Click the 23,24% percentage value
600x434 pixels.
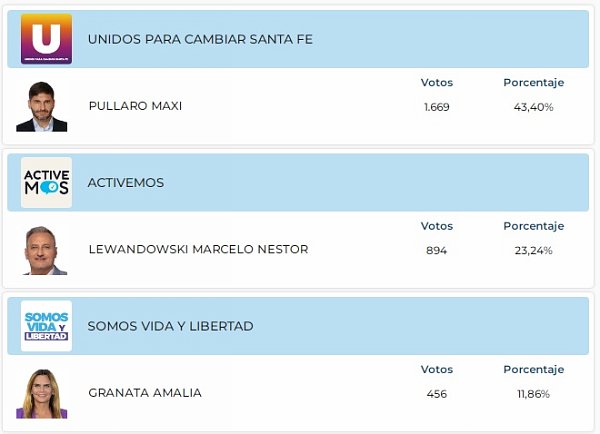click(534, 250)
